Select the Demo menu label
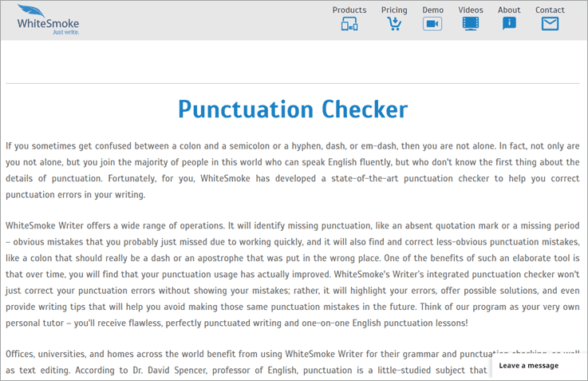 pyautogui.click(x=432, y=10)
